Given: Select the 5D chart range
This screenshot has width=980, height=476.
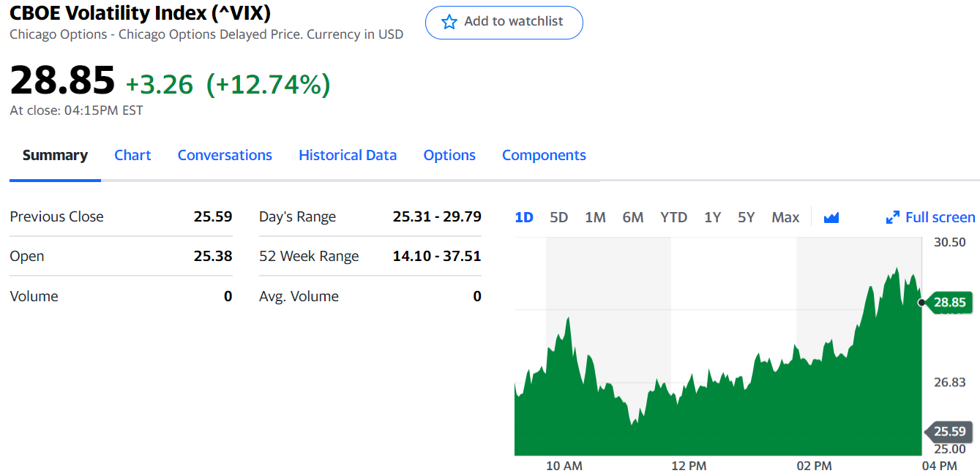Looking at the screenshot, I should (558, 217).
